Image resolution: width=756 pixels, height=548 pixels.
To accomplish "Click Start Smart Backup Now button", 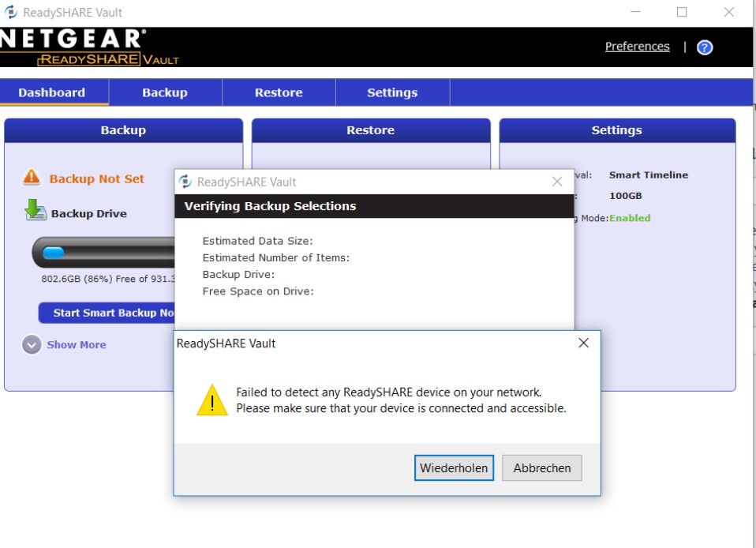I will pyautogui.click(x=107, y=313).
